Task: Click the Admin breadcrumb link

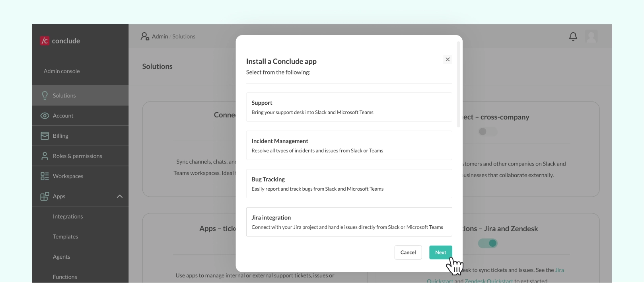Action: pos(160,36)
